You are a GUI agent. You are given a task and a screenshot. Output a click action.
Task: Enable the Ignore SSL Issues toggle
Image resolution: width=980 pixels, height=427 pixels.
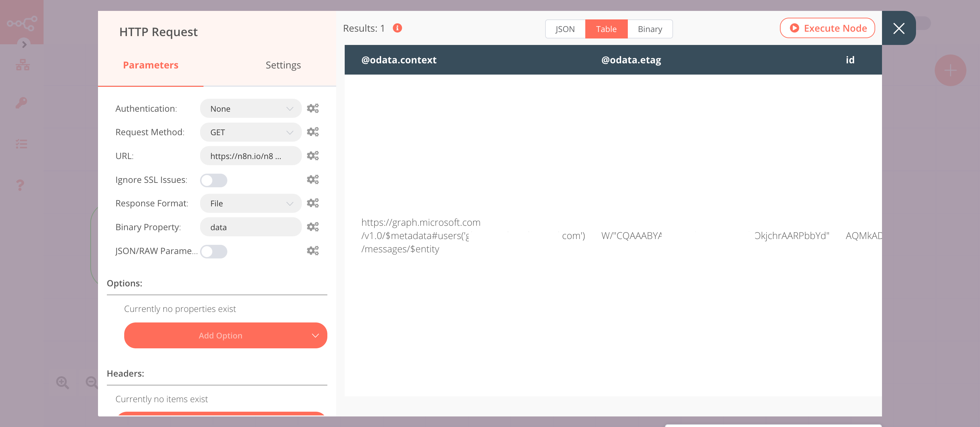pyautogui.click(x=213, y=180)
